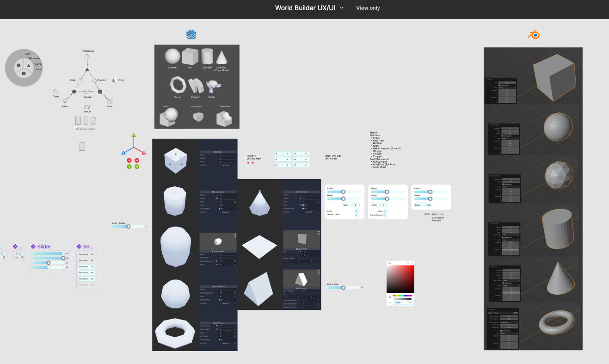Image resolution: width=609 pixels, height=364 pixels.
Task: Click the Polygon shape icon
Action: [x=196, y=86]
